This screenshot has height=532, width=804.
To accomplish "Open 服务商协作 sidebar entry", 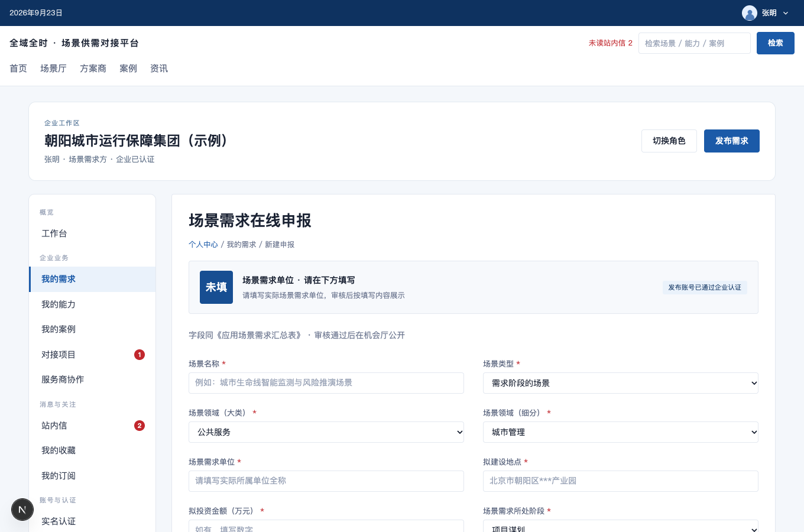I will click(92, 379).
